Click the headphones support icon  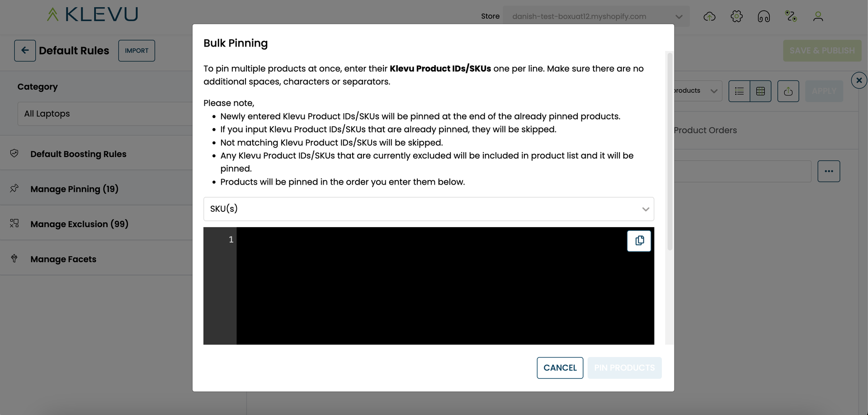pyautogui.click(x=764, y=17)
